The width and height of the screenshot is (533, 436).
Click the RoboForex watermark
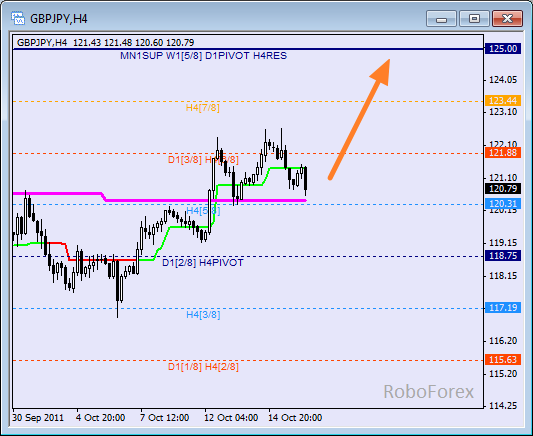coord(428,391)
